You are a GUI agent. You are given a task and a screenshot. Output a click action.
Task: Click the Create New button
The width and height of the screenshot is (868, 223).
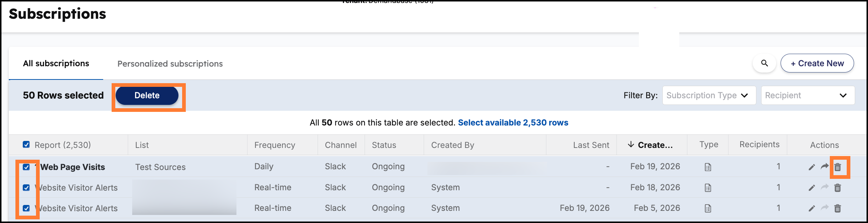(817, 63)
